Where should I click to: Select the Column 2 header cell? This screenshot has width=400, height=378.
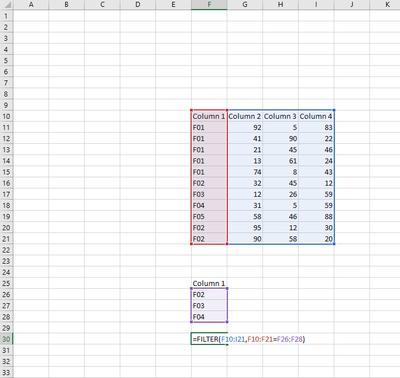245,116
